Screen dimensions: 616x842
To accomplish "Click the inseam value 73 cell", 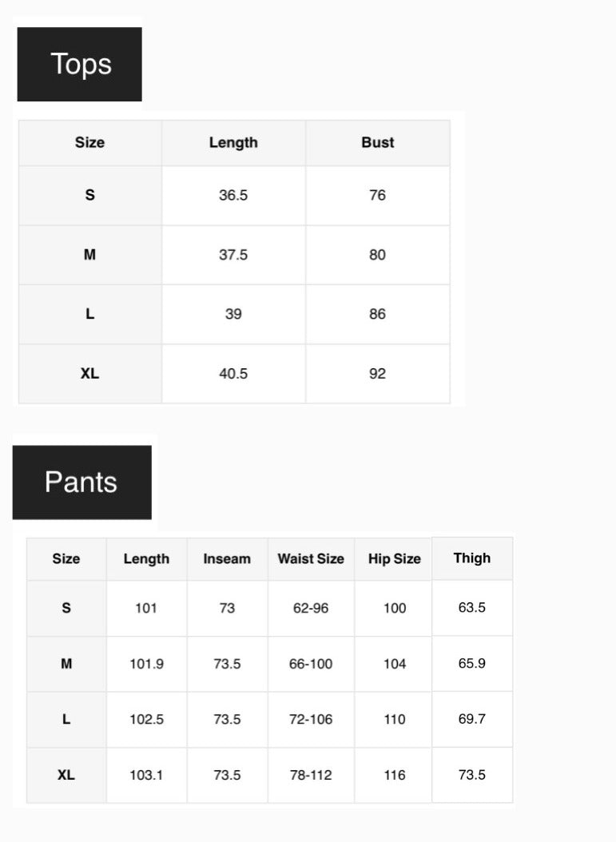I will (x=227, y=608).
